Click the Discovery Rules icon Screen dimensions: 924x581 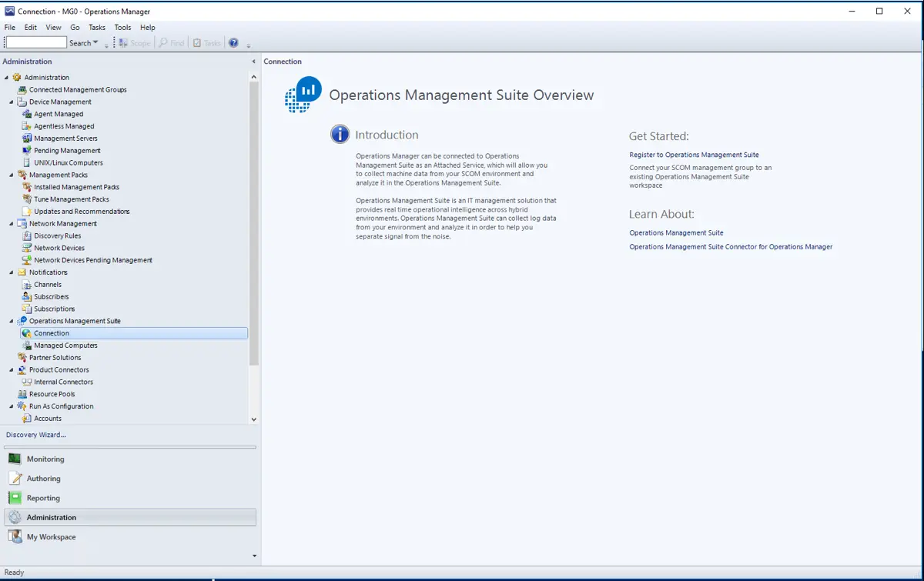(x=27, y=235)
